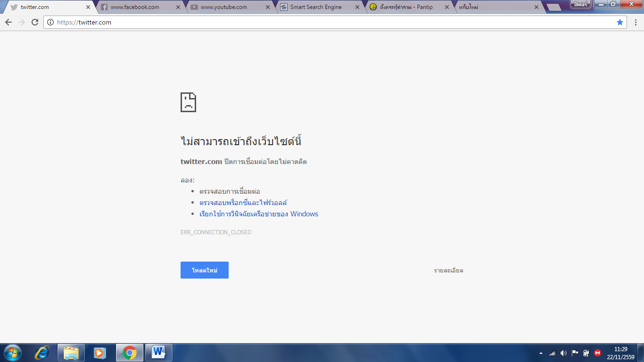Switch to the www.facebook.com tab
The image size is (644, 362).
140,7
